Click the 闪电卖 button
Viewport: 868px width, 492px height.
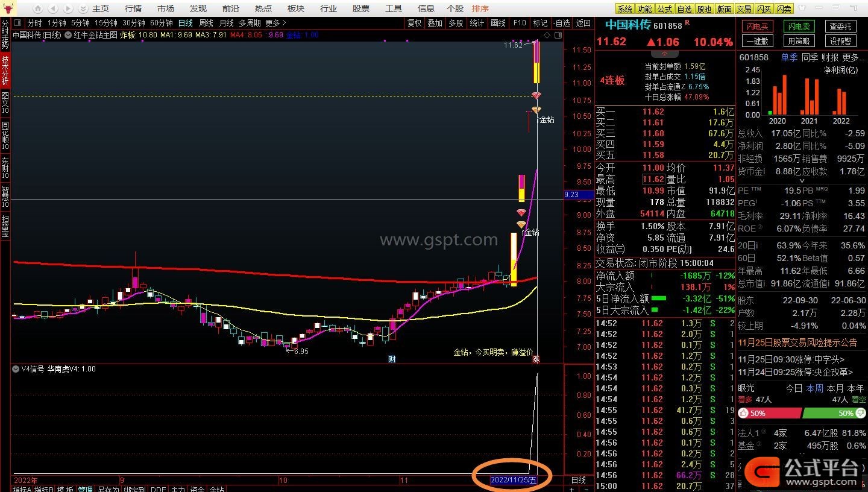799,27
